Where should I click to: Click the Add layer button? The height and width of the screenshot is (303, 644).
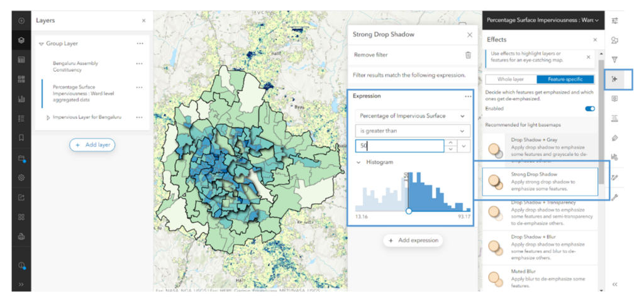click(92, 145)
